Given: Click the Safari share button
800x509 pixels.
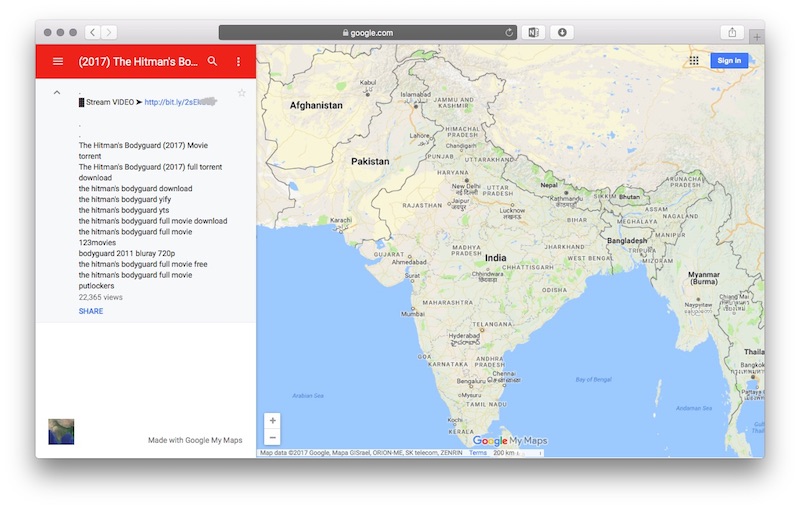Looking at the screenshot, I should [732, 32].
